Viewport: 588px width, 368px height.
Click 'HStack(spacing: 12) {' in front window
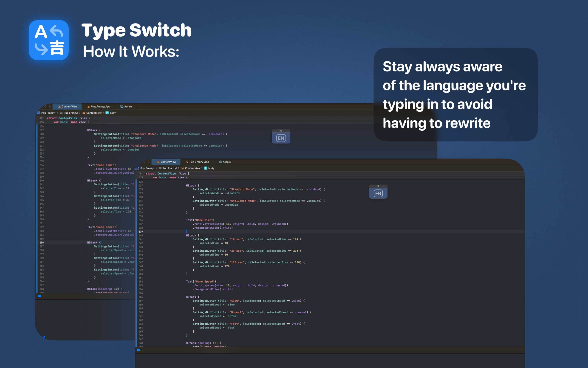[203, 343]
